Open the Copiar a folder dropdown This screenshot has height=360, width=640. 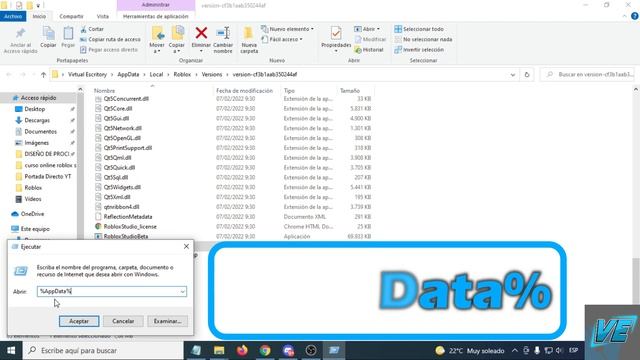pyautogui.click(x=177, y=40)
